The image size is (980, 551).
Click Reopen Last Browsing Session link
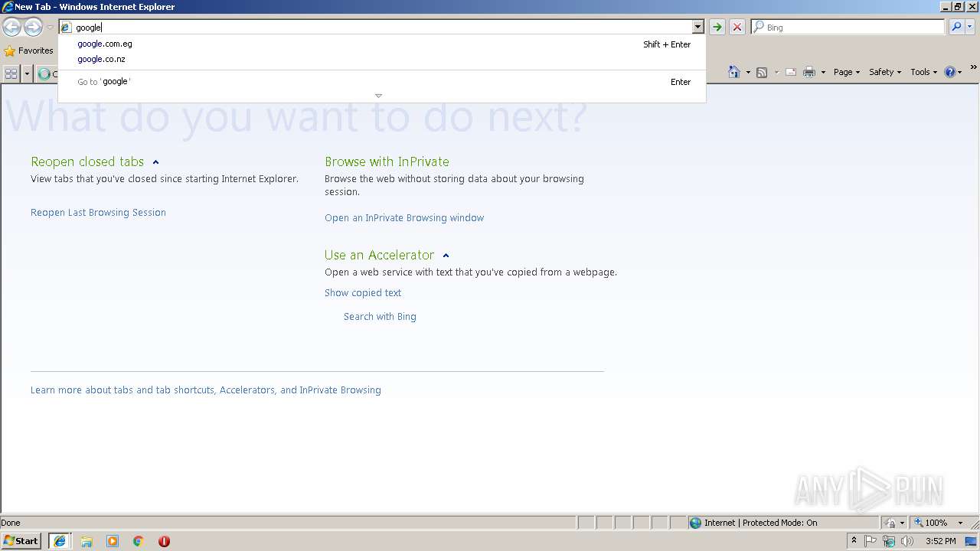pyautogui.click(x=98, y=213)
